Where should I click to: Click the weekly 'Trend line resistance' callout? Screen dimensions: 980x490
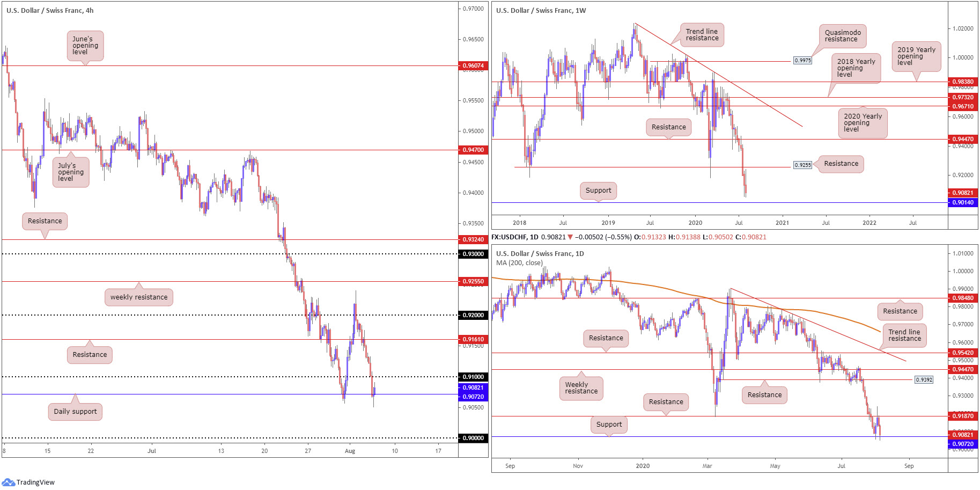(x=702, y=35)
